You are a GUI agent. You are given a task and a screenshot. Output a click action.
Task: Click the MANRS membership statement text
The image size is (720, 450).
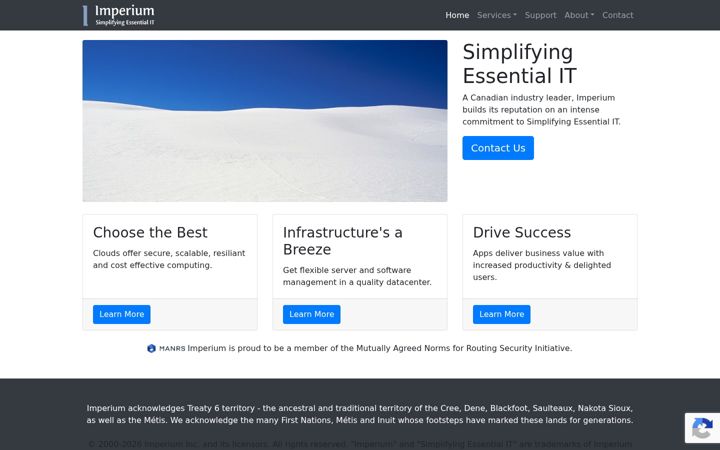[x=380, y=349]
